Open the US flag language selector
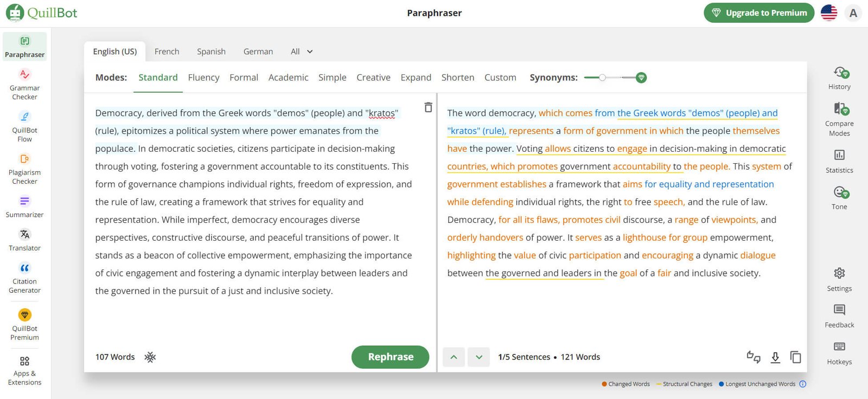Screen dimensions: 868x399 [828, 13]
